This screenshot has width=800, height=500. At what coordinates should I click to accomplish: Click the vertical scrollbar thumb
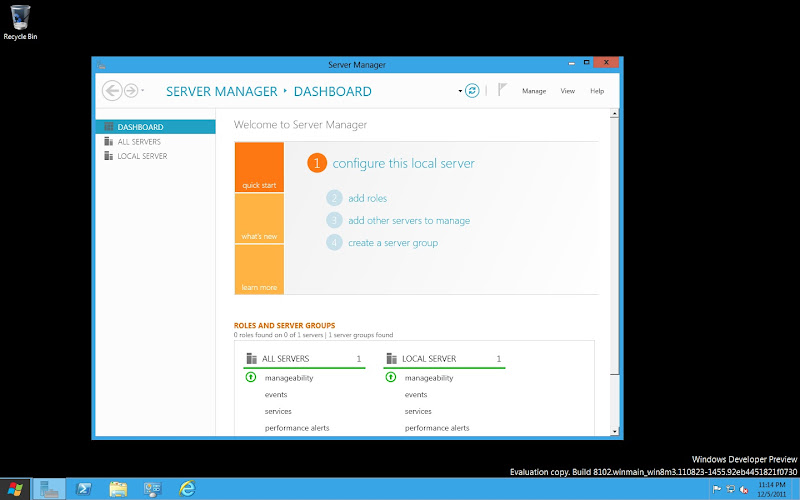point(614,246)
